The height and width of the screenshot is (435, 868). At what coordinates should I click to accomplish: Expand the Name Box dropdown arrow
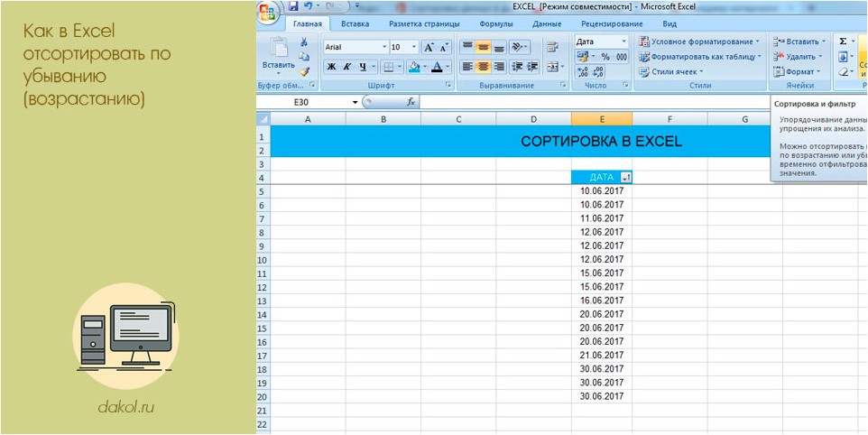(356, 102)
